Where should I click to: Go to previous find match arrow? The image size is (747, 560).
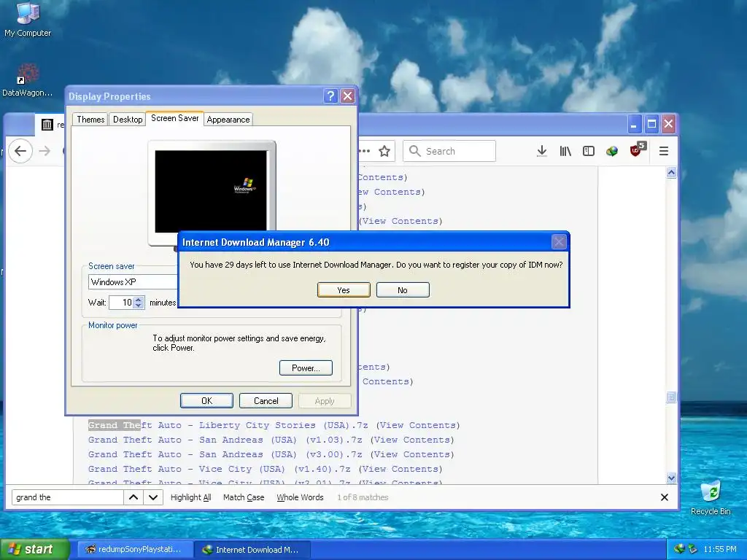[x=133, y=497]
